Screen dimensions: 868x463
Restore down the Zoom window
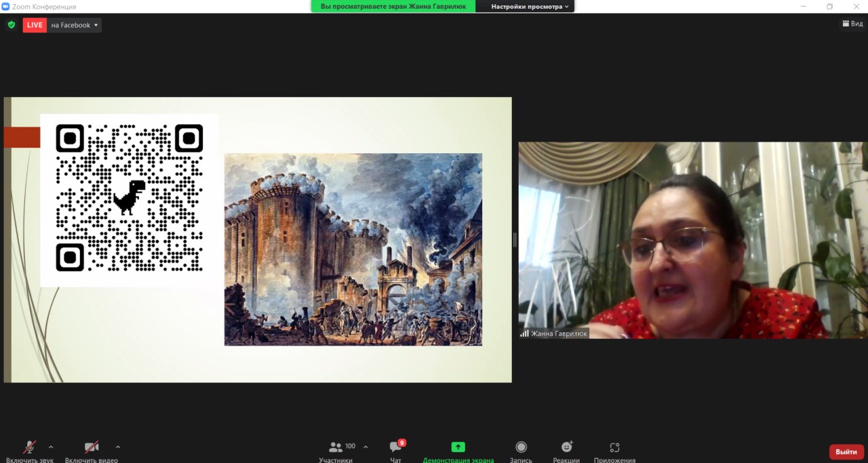coord(829,6)
